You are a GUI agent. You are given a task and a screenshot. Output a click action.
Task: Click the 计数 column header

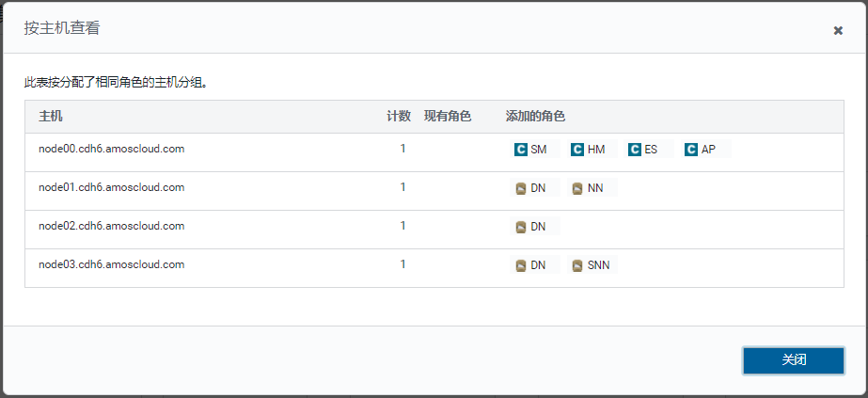pos(399,117)
